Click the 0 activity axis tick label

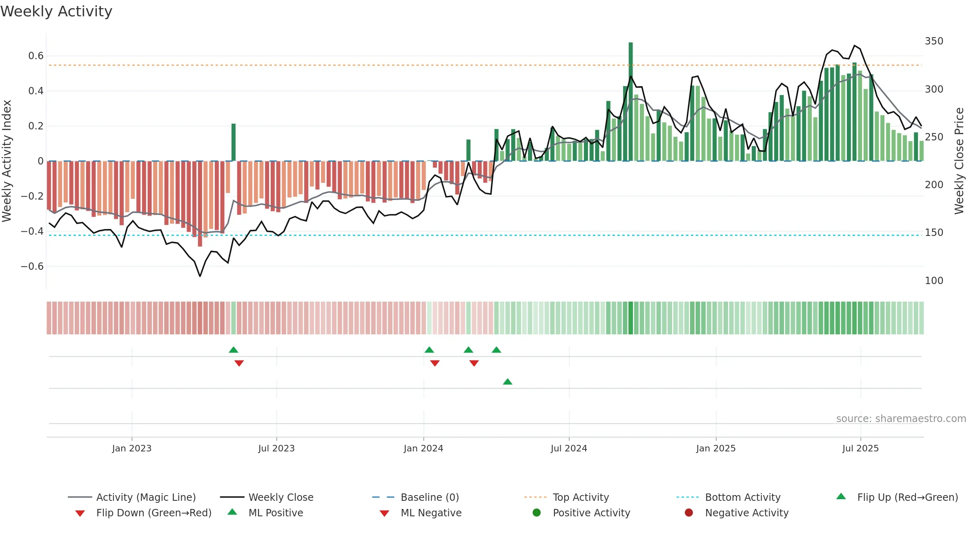40,161
